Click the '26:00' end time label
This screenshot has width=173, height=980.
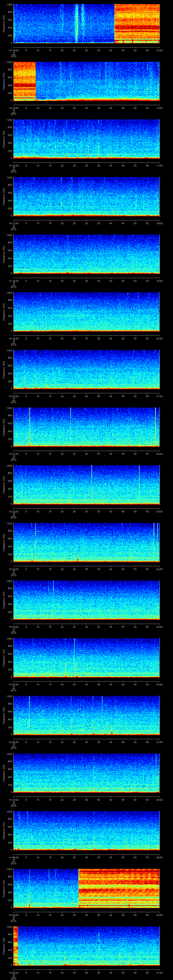tap(159, 684)
